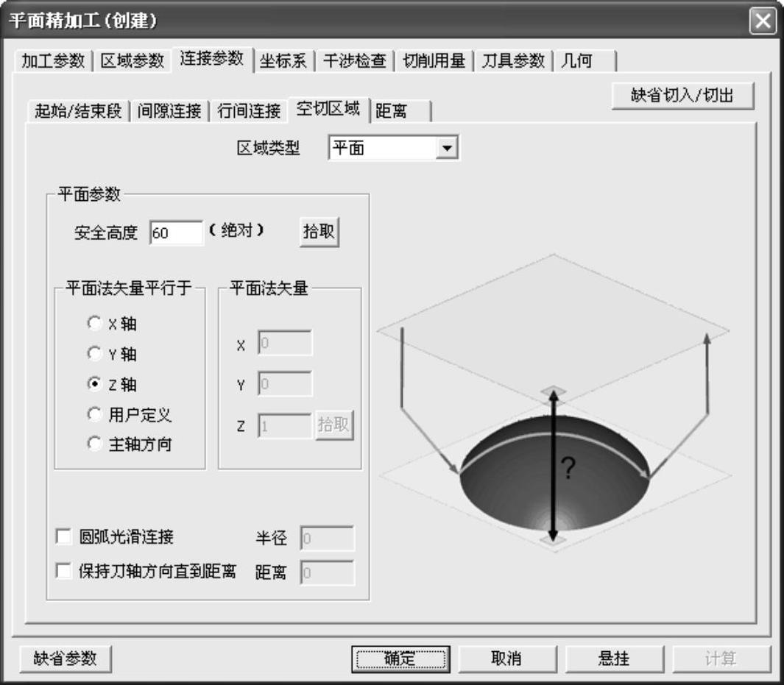Close the 平面精加工 dialog window
Image resolution: width=784 pixels, height=685 pixels.
763,21
